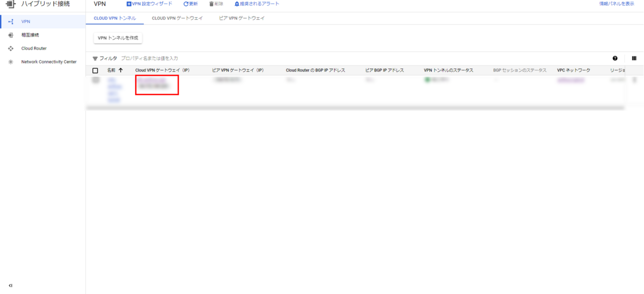Toggle the select-all checkbox in table header

click(x=96, y=70)
